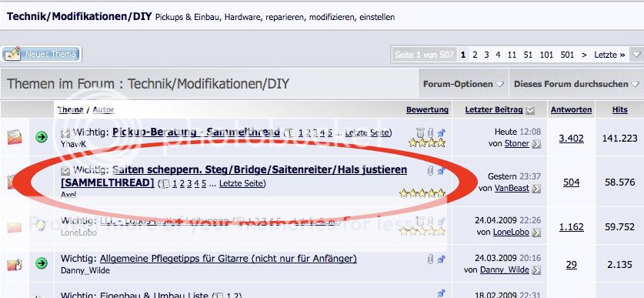Image resolution: width=644 pixels, height=298 pixels.
Task: Go to last post by VanBeast arrow icon
Action: coord(536,189)
